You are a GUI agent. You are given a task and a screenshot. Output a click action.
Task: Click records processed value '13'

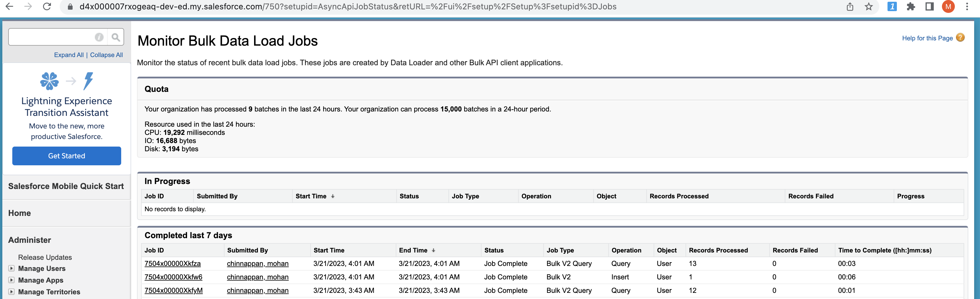point(692,264)
